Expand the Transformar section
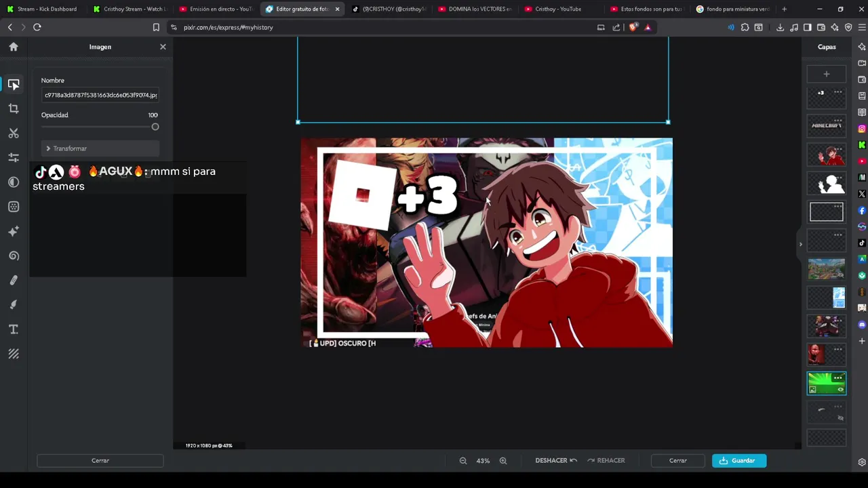868x488 pixels. [x=100, y=148]
